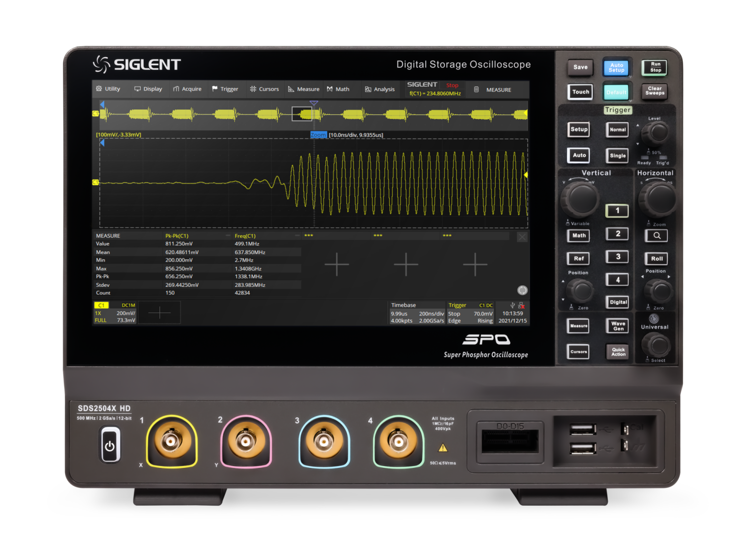Click the trigger Level knob
Image resolution: width=756 pixels, height=551 pixels.
pos(657,132)
